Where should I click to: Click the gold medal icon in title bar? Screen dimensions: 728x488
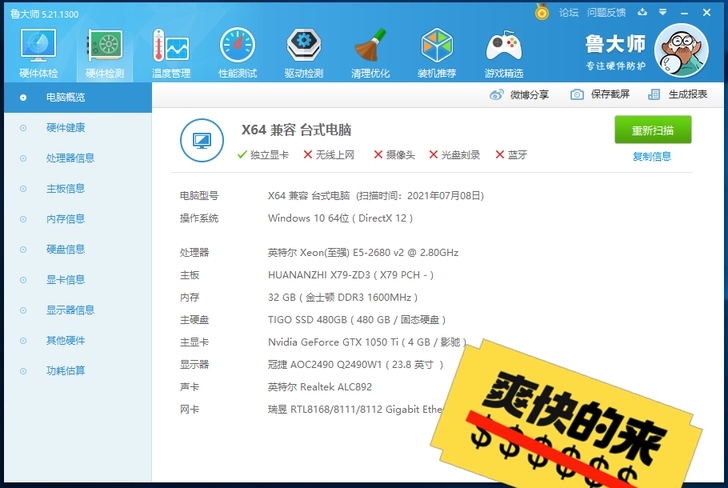tap(541, 12)
